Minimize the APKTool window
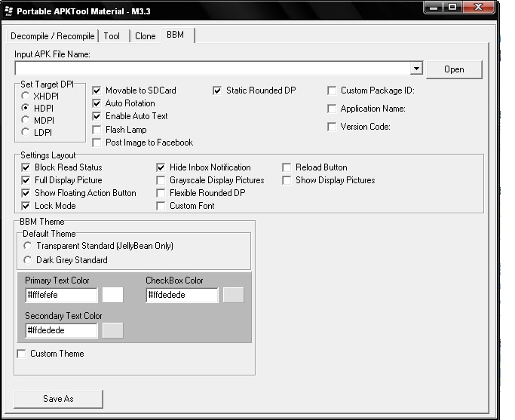This screenshot has width=515, height=420. tap(434, 8)
